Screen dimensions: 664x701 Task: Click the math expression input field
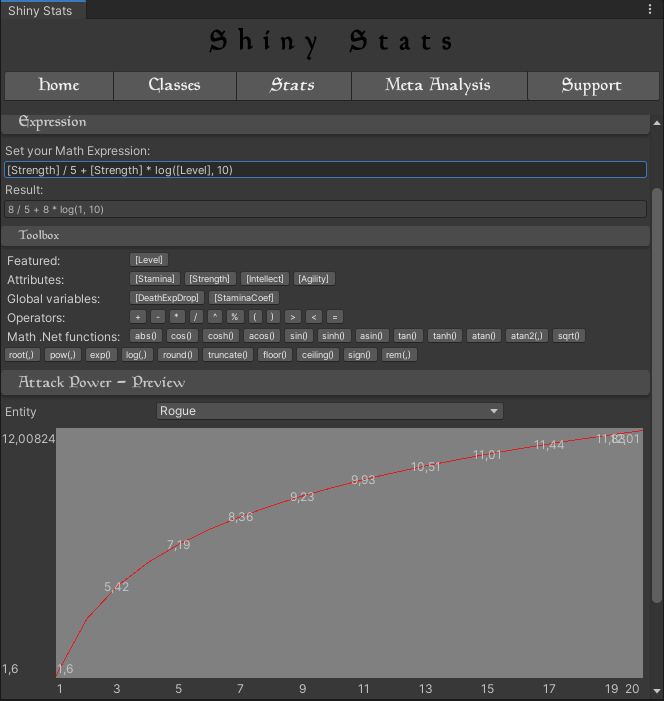pyautogui.click(x=325, y=170)
